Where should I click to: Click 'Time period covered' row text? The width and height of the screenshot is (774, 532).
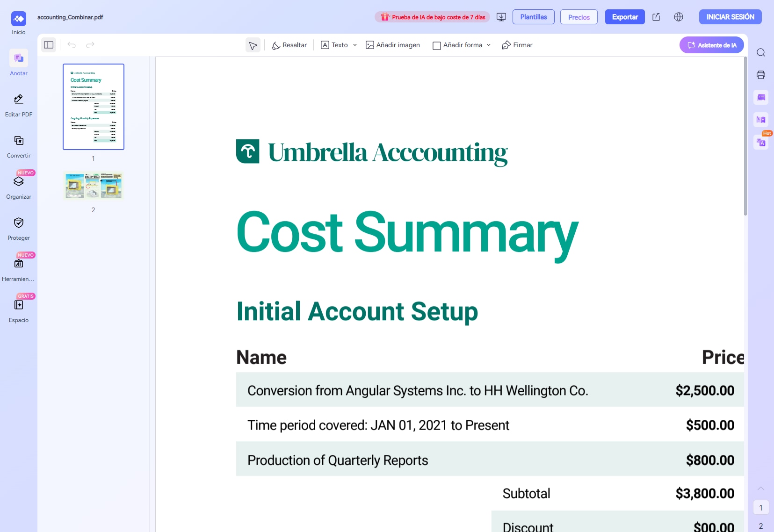click(x=378, y=425)
